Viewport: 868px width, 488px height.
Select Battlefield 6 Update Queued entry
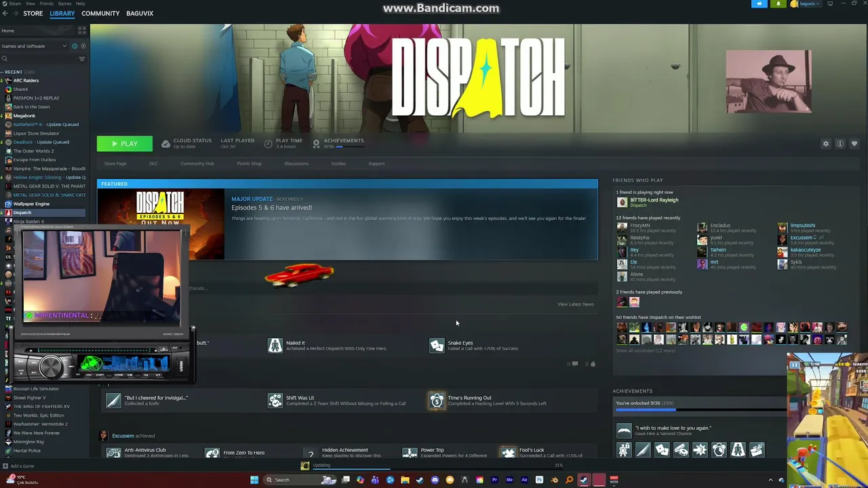(x=45, y=125)
